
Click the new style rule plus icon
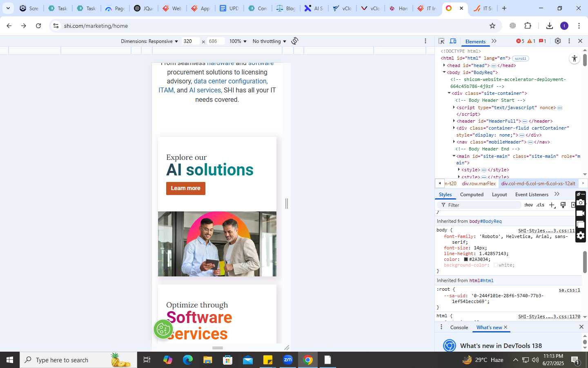click(x=552, y=205)
